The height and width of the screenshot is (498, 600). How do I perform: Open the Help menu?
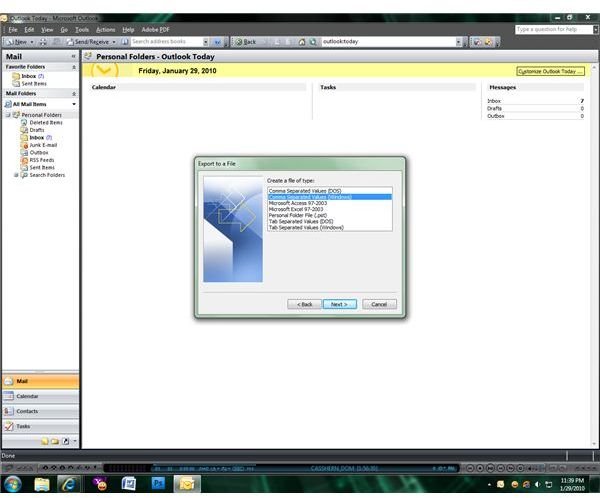point(128,29)
